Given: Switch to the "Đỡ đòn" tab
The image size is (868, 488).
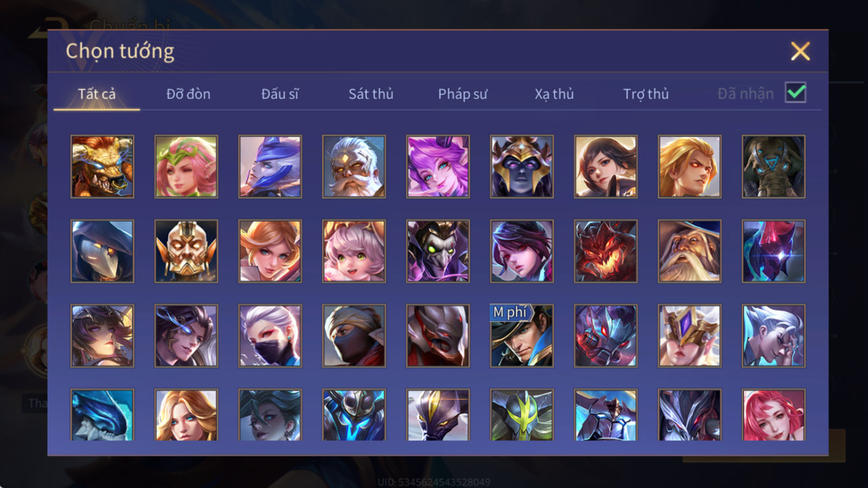Looking at the screenshot, I should click(x=188, y=94).
